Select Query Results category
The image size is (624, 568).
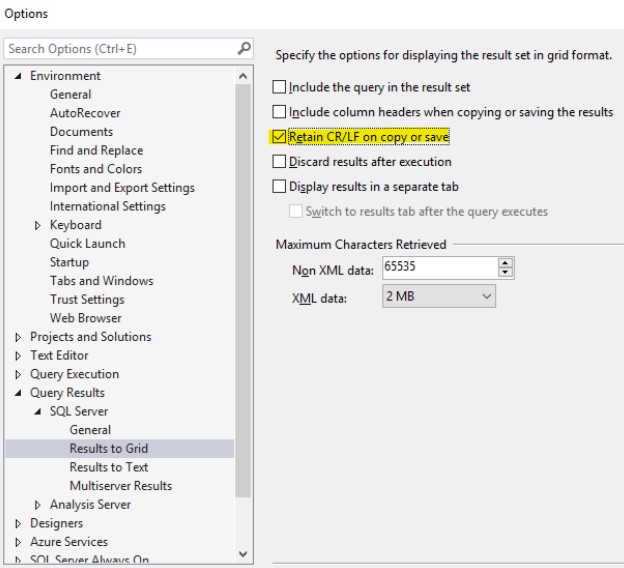[67, 393]
